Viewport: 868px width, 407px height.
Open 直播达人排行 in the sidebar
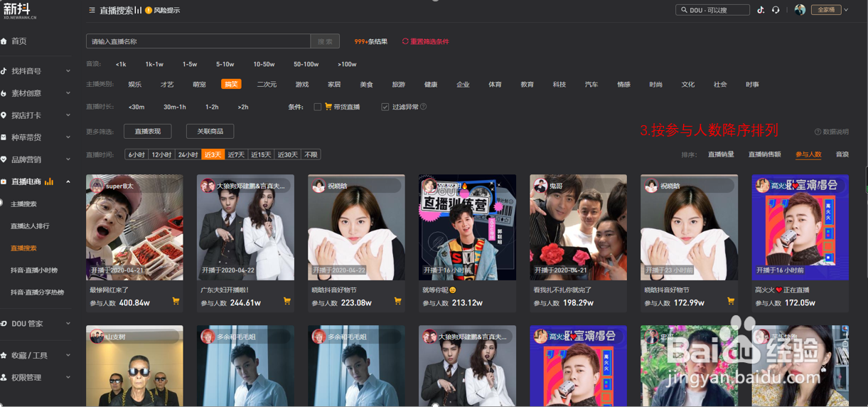(x=30, y=226)
